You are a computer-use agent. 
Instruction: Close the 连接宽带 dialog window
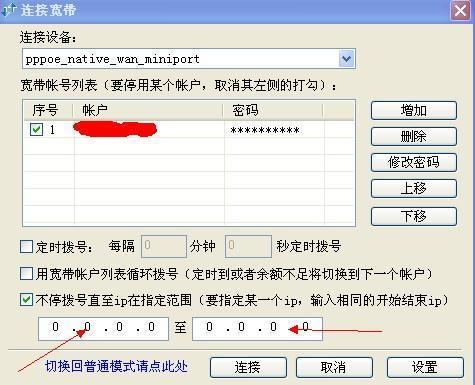pyautogui.click(x=461, y=11)
